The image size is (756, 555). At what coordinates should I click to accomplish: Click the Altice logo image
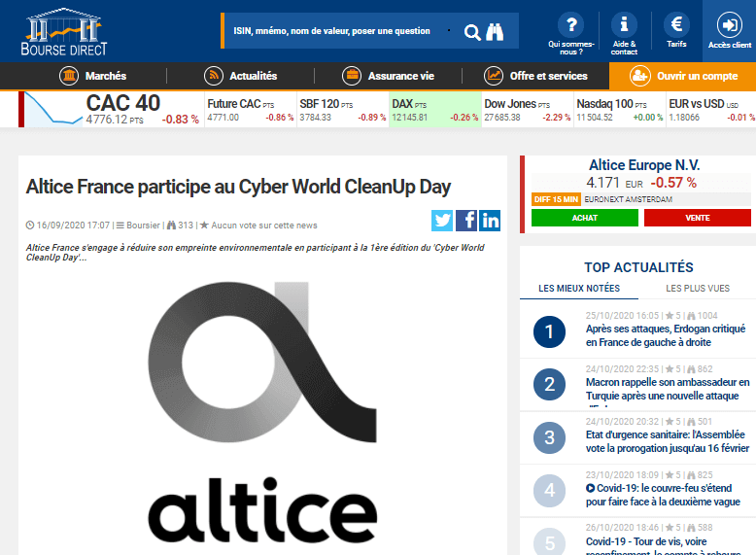click(262, 413)
